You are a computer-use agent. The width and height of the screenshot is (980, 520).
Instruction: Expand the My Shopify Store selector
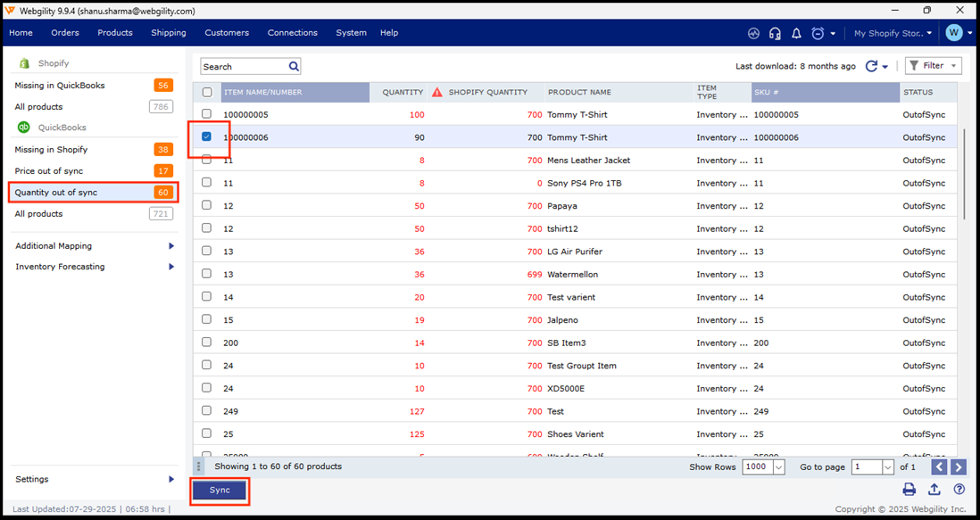(892, 33)
